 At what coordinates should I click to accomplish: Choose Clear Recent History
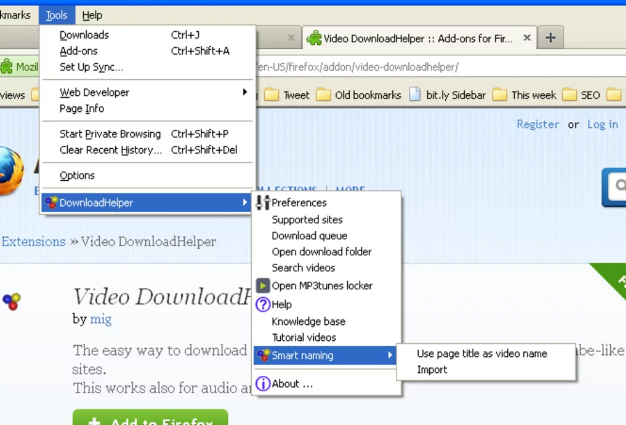148,150
